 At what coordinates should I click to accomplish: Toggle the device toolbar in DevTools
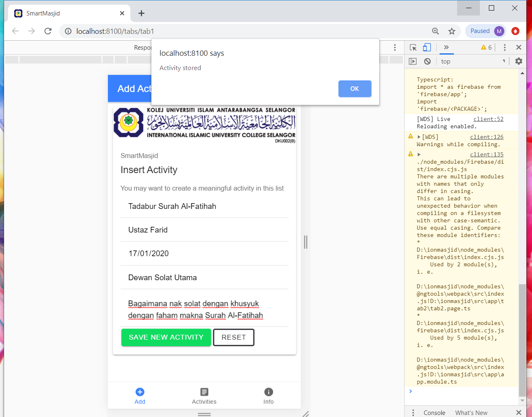(427, 47)
